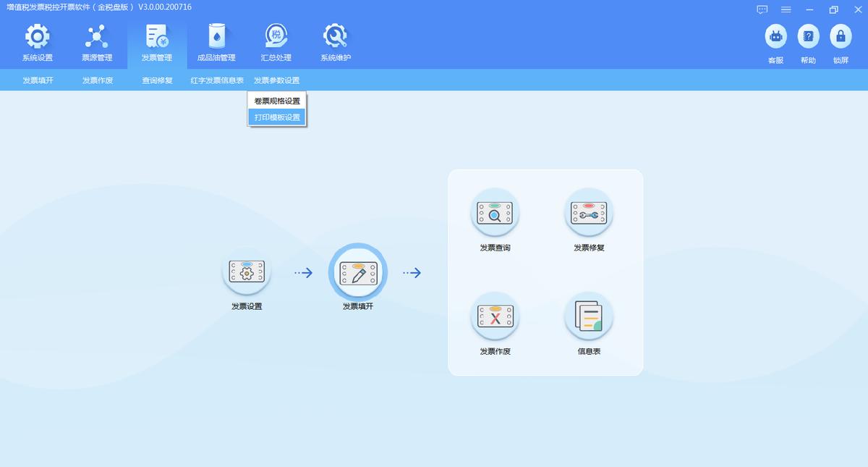Open 发票作废 submenu in blue bar
This screenshot has height=467, width=868.
click(98, 80)
